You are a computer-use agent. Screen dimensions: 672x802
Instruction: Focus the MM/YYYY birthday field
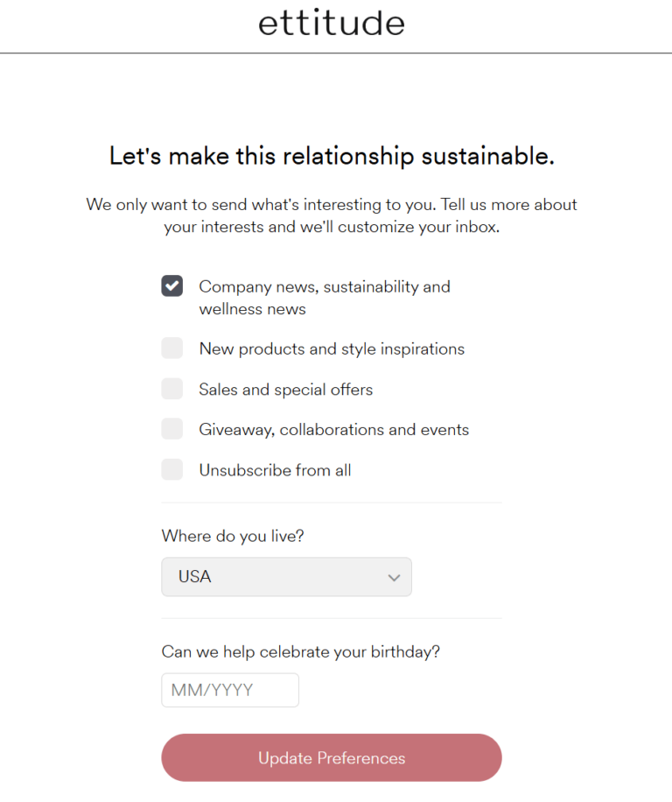click(230, 690)
